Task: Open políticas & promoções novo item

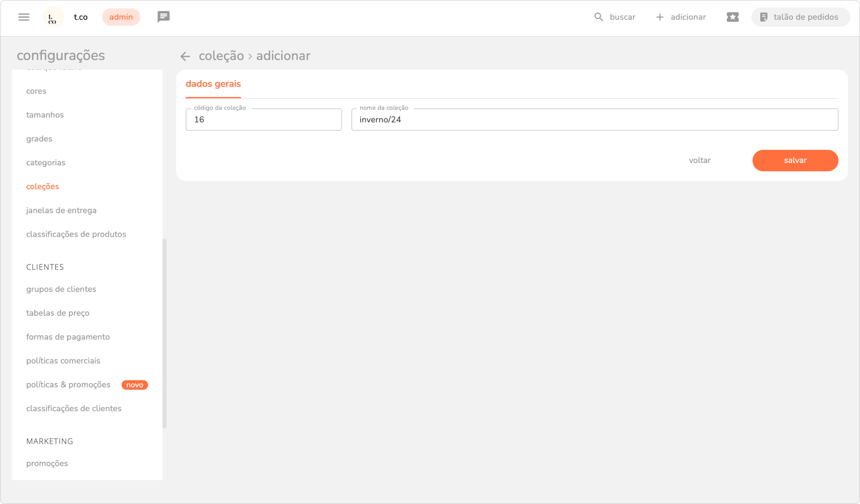Action: [68, 385]
